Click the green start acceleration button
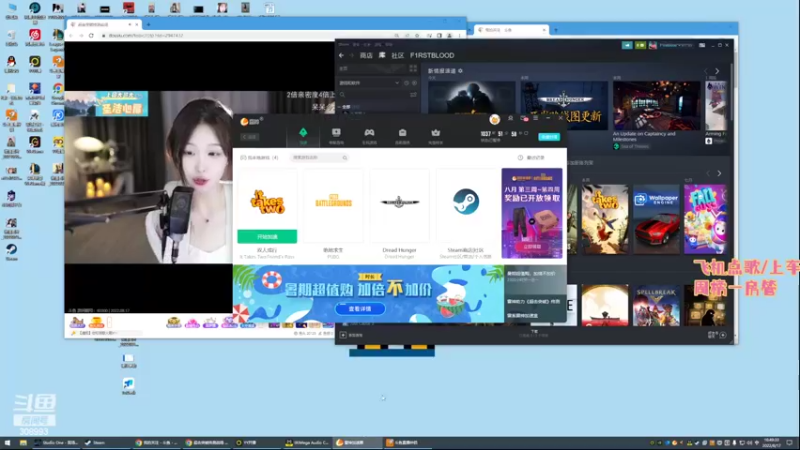The height and width of the screenshot is (450, 800). 267,237
